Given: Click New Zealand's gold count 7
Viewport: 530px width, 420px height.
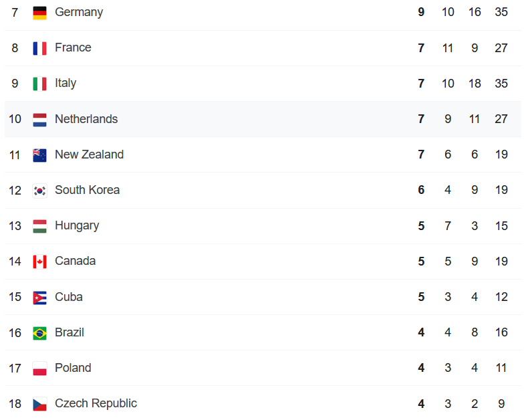Looking at the screenshot, I should (421, 154).
